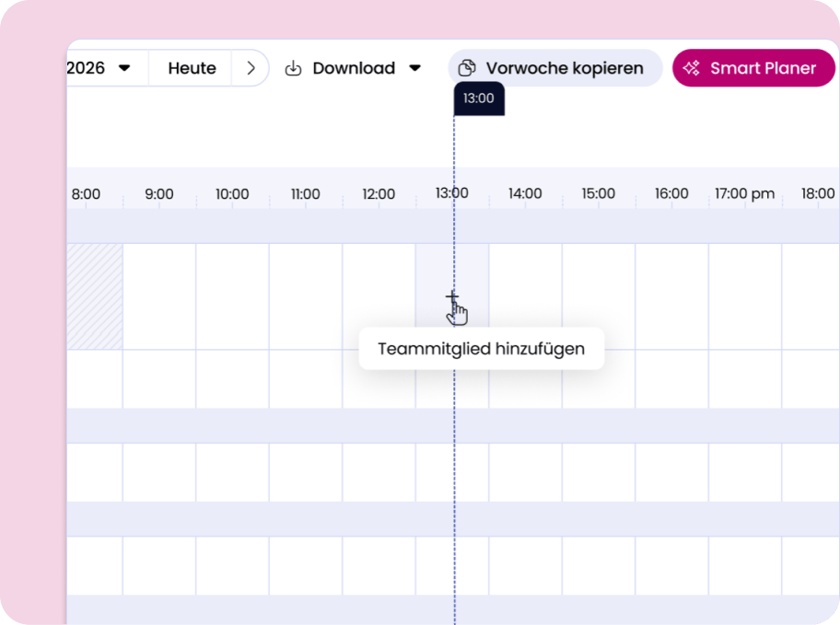The image size is (840, 625).
Task: Click the copy icon in Vorwoche kopieren
Action: [467, 69]
